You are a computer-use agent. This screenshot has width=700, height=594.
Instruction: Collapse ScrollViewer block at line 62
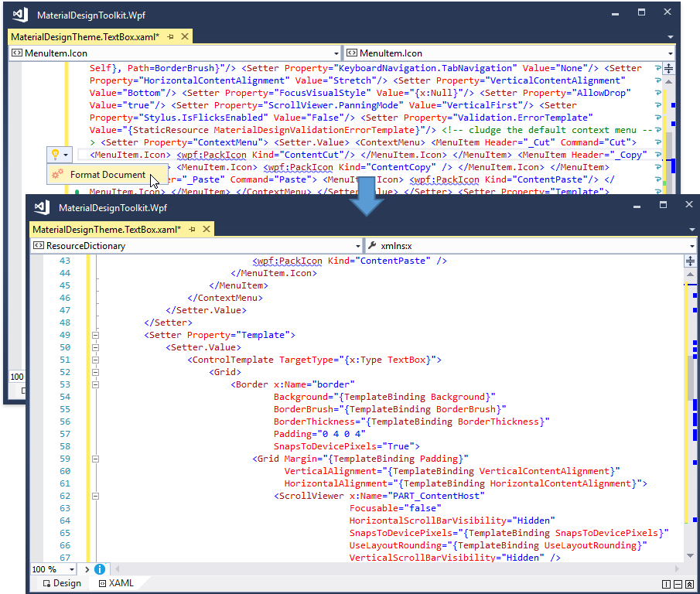tap(96, 496)
